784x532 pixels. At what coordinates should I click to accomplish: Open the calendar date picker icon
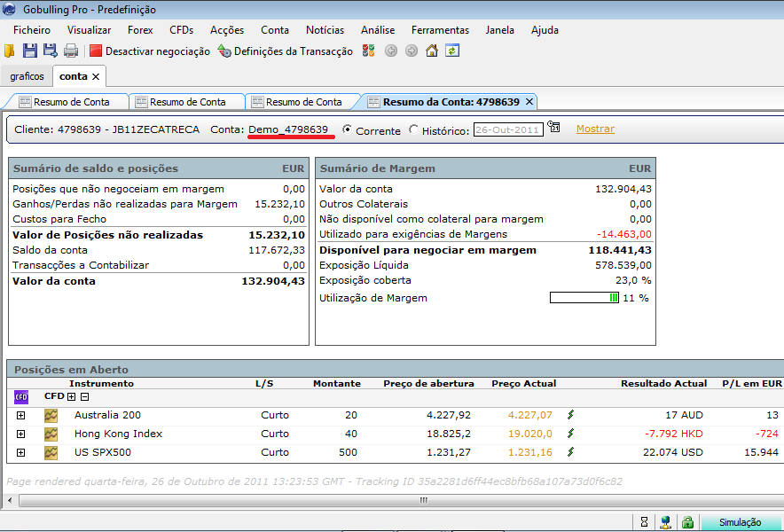[x=553, y=127]
